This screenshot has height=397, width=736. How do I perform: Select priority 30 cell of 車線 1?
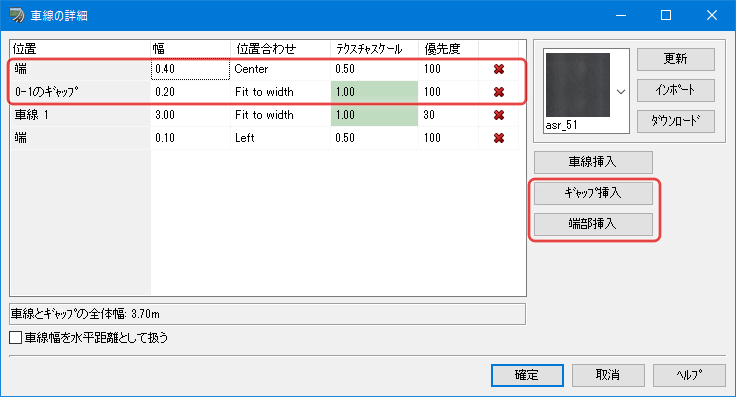point(448,115)
